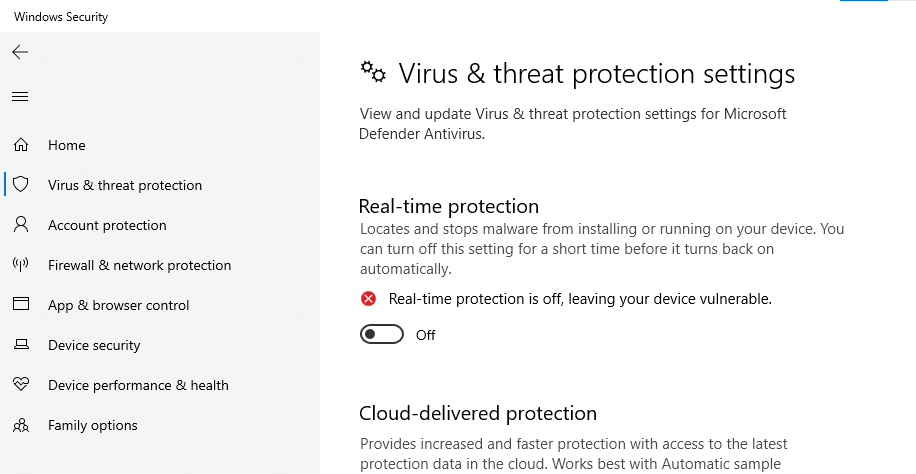This screenshot has height=474, width=916.
Task: Click the Virus & threat protection shield icon
Action: click(x=20, y=185)
